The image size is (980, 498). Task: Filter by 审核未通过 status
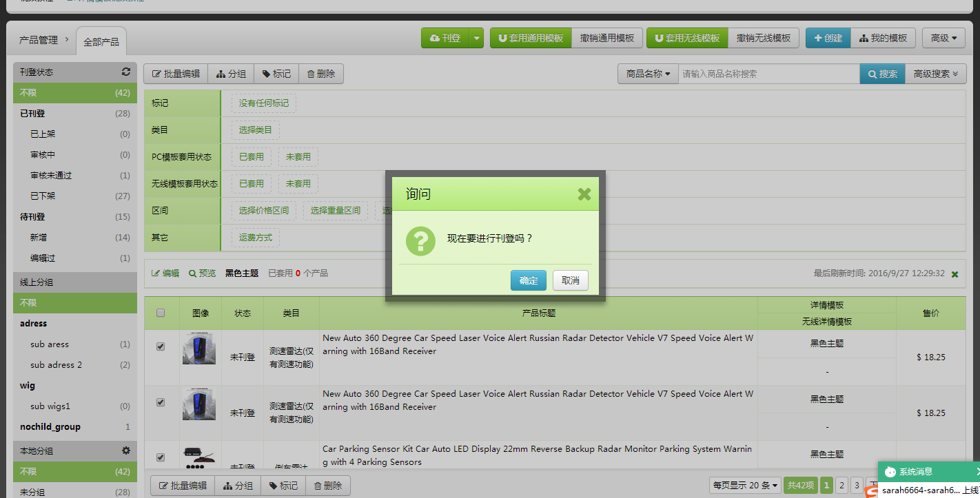pyautogui.click(x=75, y=176)
